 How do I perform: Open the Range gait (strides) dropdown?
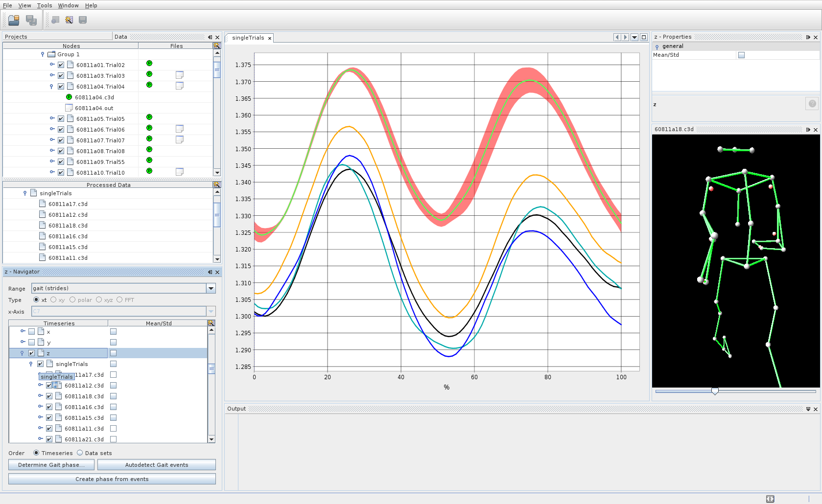(x=211, y=289)
